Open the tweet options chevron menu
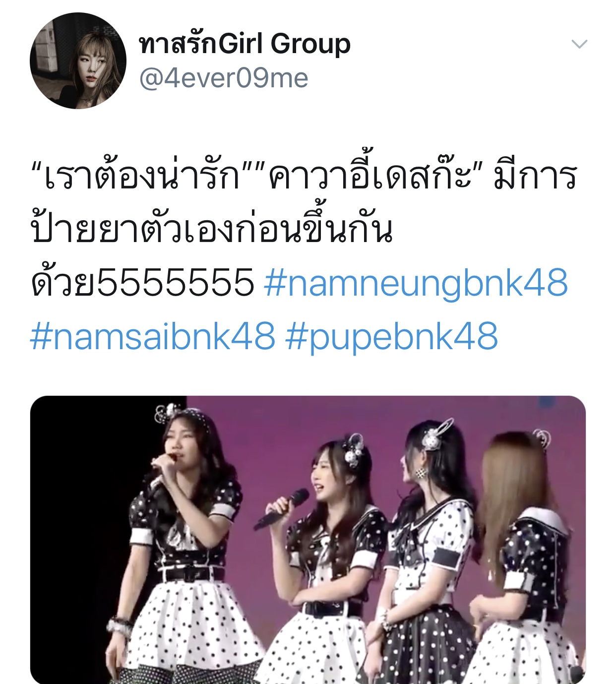 [579, 44]
